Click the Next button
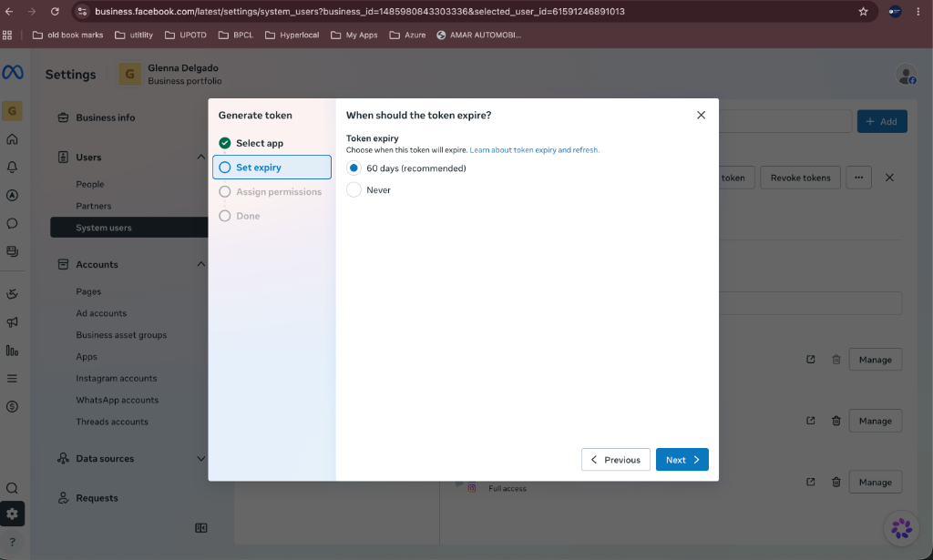 click(682, 460)
